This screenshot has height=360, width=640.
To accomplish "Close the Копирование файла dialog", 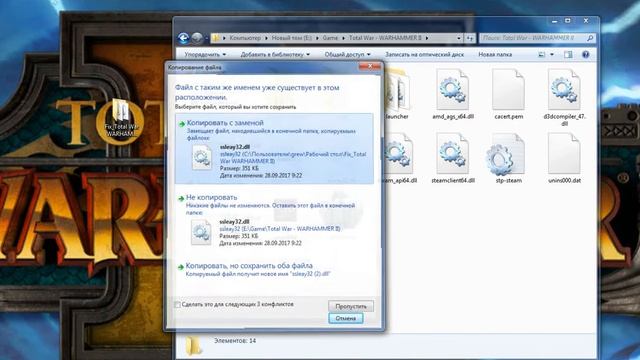I will (370, 66).
